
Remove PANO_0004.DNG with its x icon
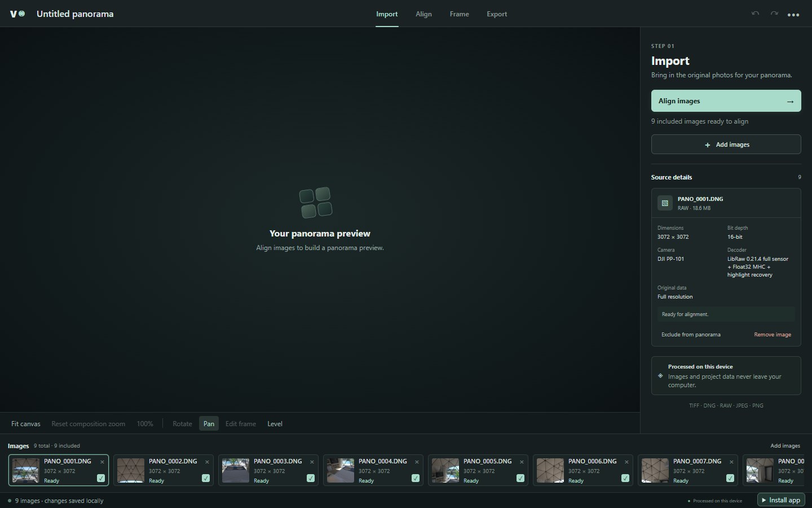point(417,462)
